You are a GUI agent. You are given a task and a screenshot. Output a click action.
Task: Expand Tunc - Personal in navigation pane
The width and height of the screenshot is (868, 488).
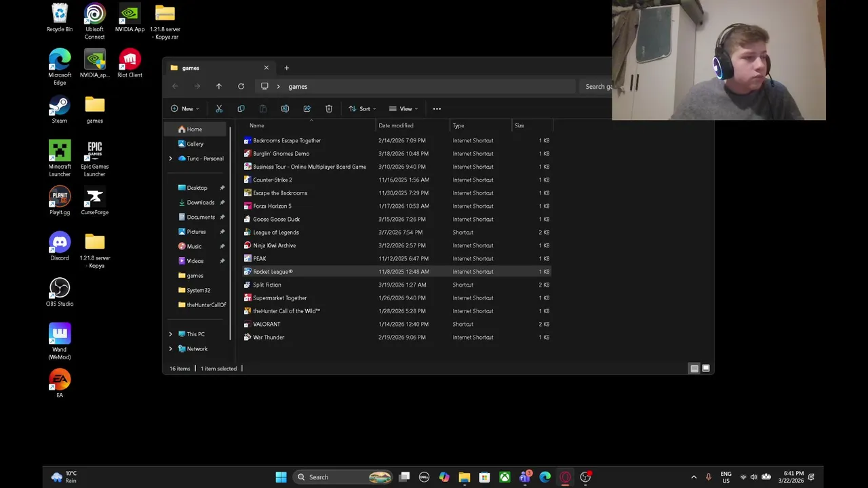point(170,159)
